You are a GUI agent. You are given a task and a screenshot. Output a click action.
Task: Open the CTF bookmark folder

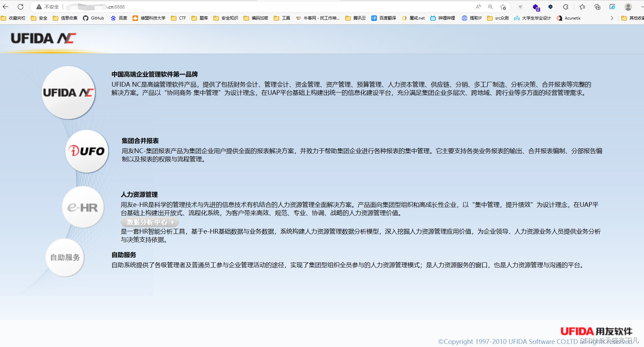(178, 18)
